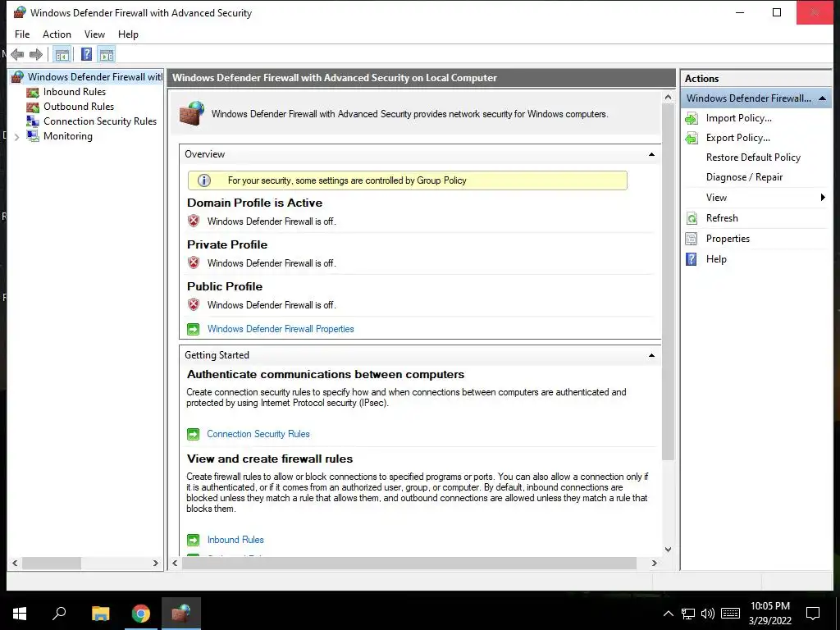Screen dimensions: 840x630
Task: Select Inbound Rules in the tree
Action: point(75,92)
